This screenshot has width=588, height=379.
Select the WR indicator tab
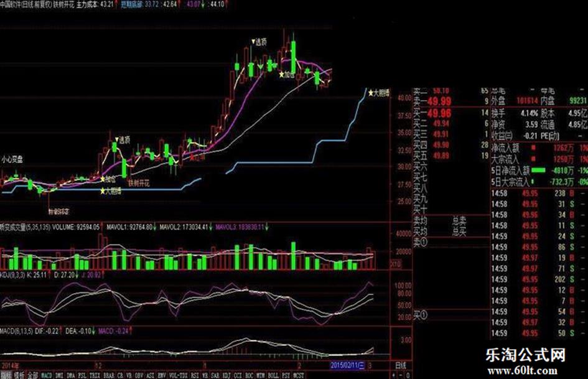205,375
